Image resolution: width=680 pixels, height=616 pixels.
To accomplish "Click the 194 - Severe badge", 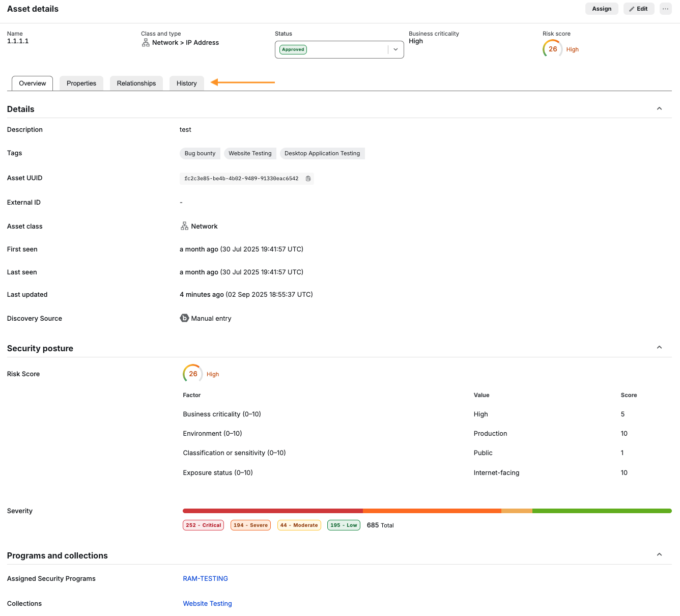I will click(x=250, y=525).
